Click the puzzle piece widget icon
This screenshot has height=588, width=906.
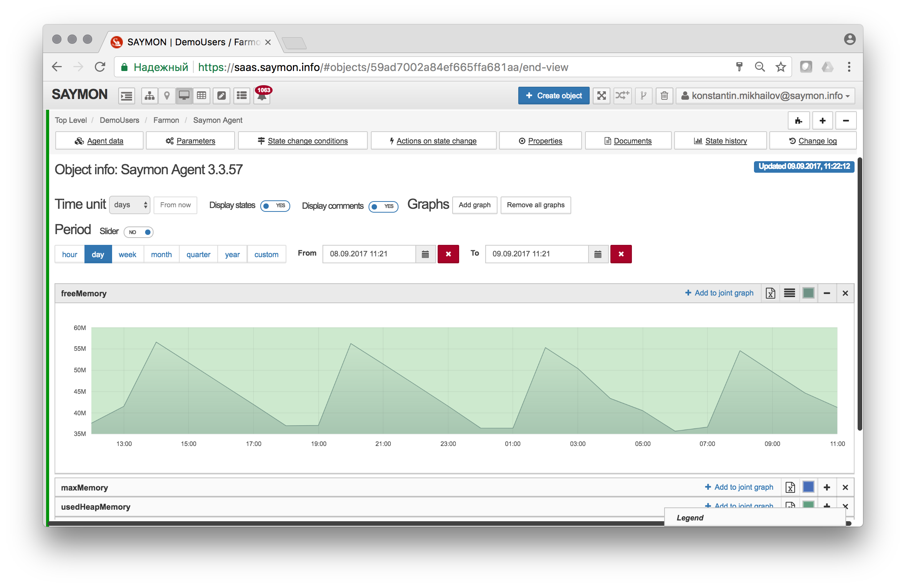pyautogui.click(x=799, y=121)
